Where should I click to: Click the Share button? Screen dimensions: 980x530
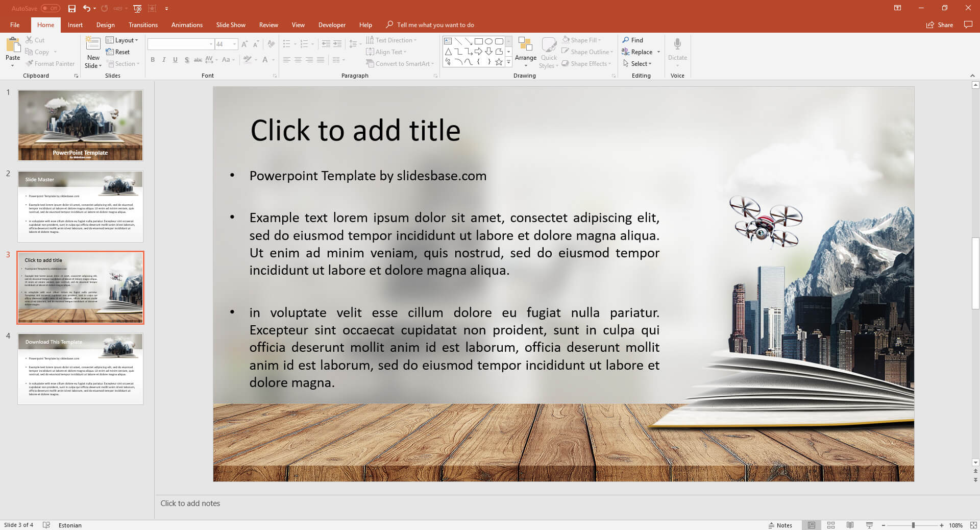coord(940,25)
